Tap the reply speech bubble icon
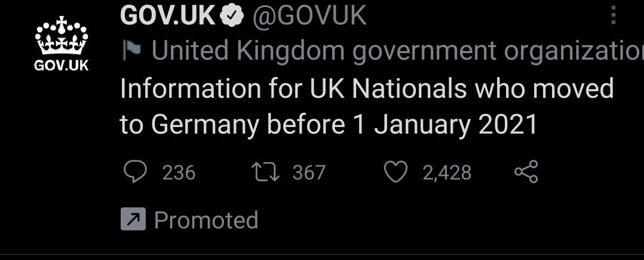Viewport: 644px width, 260px height. tap(135, 172)
